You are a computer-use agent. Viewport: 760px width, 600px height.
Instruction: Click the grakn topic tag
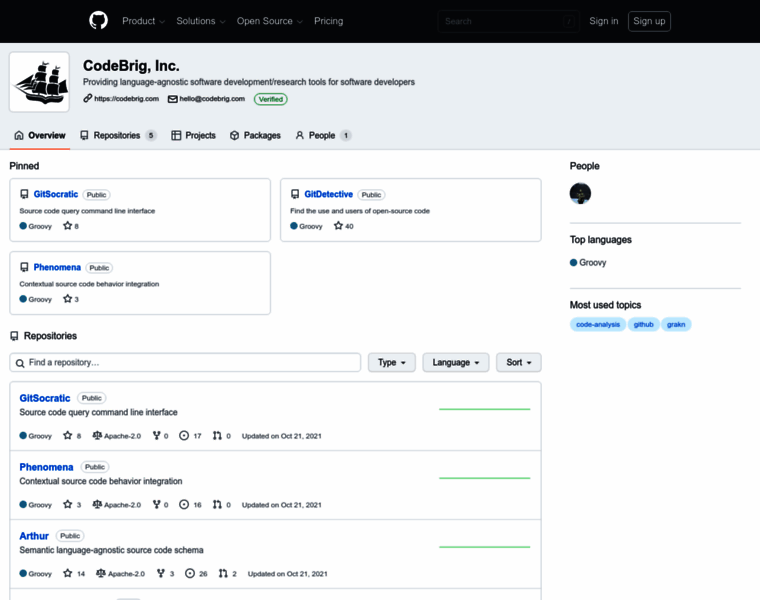coord(676,324)
